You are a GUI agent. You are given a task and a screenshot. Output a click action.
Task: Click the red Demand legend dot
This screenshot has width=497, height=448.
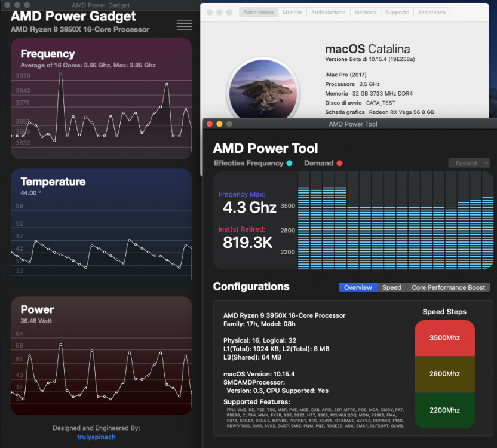click(x=339, y=163)
